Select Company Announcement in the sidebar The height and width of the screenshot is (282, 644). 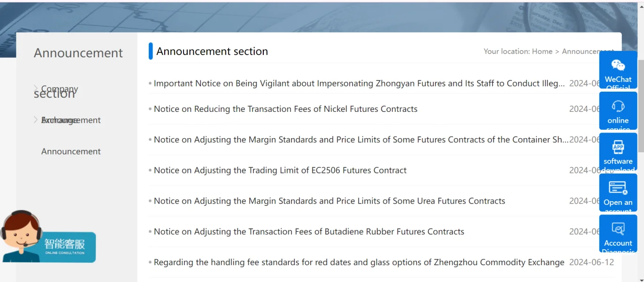[x=60, y=89]
